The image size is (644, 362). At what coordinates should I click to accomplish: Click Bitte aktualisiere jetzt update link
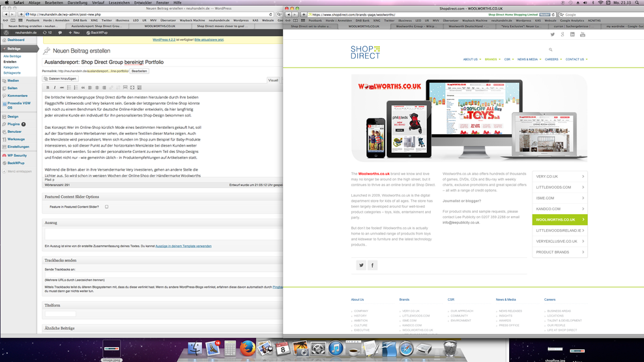[x=209, y=40]
